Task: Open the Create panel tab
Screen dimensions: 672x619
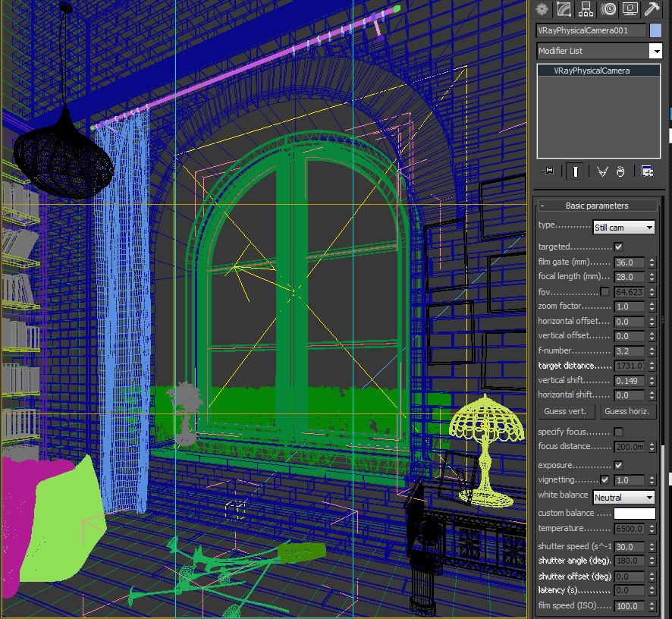Action: click(542, 9)
